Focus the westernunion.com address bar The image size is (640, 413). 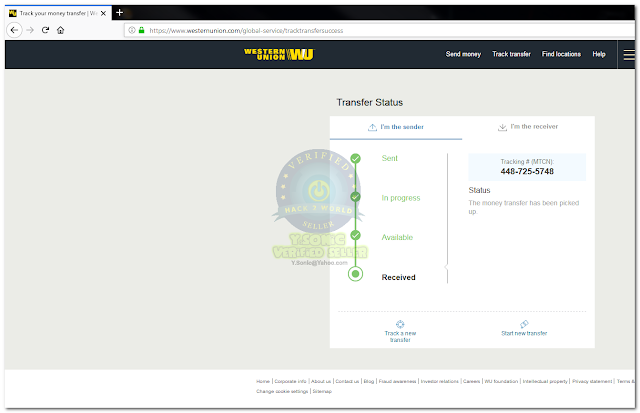(380, 31)
